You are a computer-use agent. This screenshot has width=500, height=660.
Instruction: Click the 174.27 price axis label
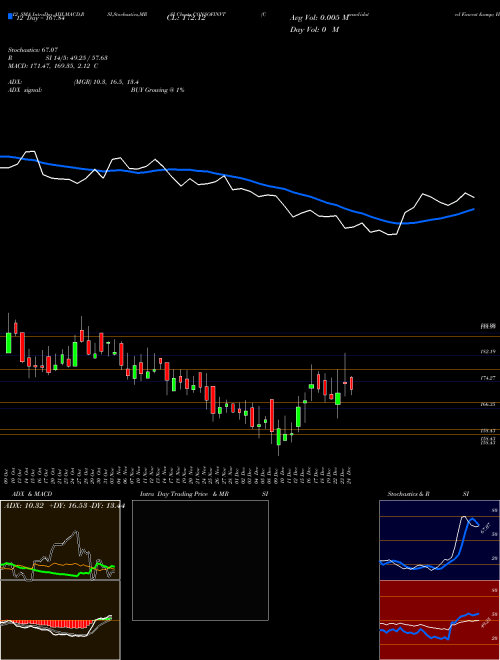click(489, 378)
